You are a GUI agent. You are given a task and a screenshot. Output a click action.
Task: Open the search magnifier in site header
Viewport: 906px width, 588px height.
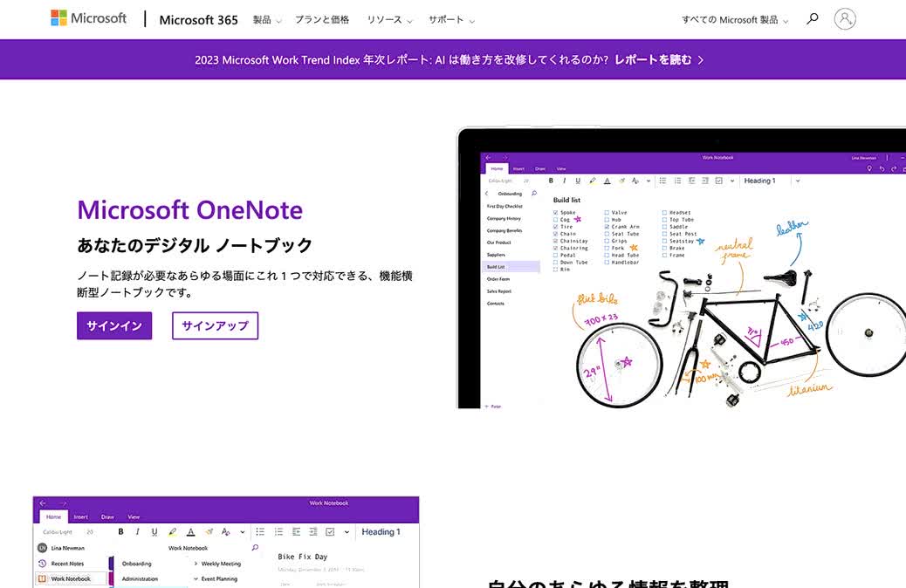813,19
